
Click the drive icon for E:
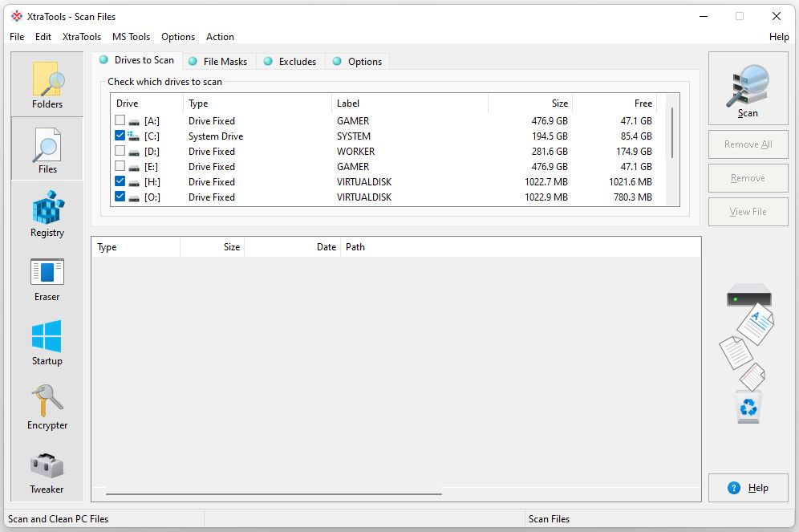[x=133, y=167]
